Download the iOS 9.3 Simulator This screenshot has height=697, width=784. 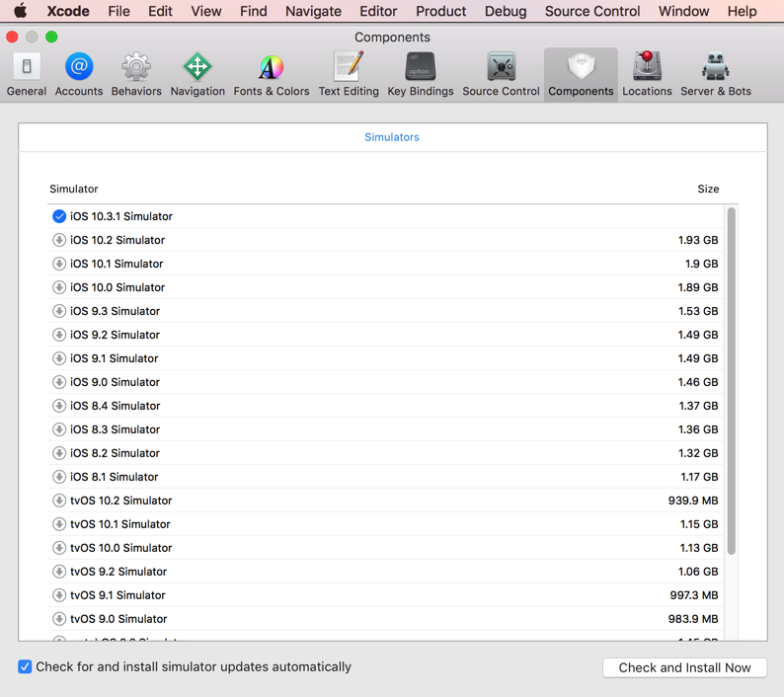(59, 311)
